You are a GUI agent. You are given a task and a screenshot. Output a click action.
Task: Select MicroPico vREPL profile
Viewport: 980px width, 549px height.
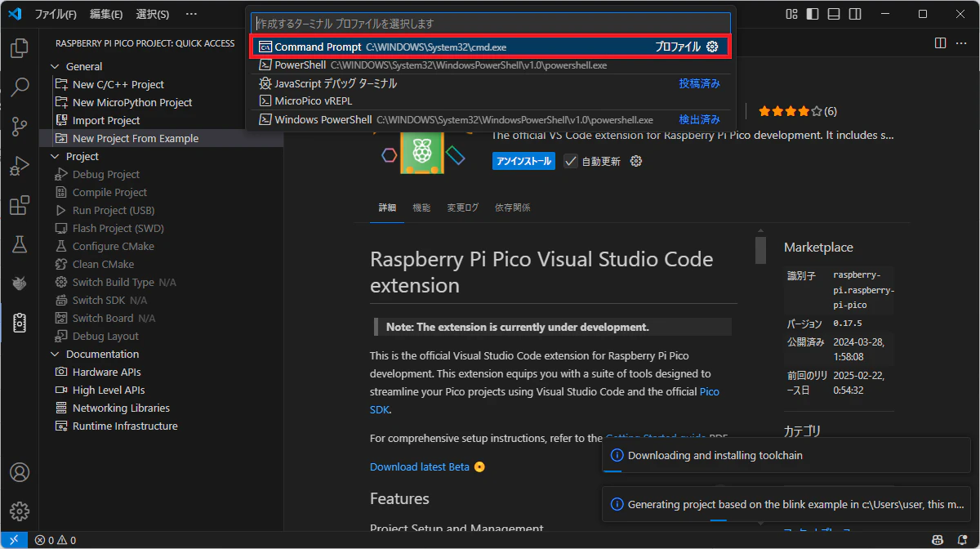pos(491,101)
